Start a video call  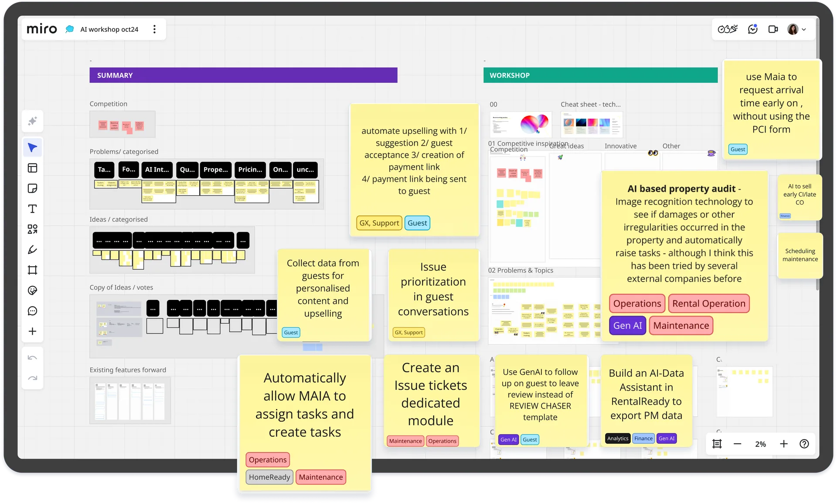(773, 29)
